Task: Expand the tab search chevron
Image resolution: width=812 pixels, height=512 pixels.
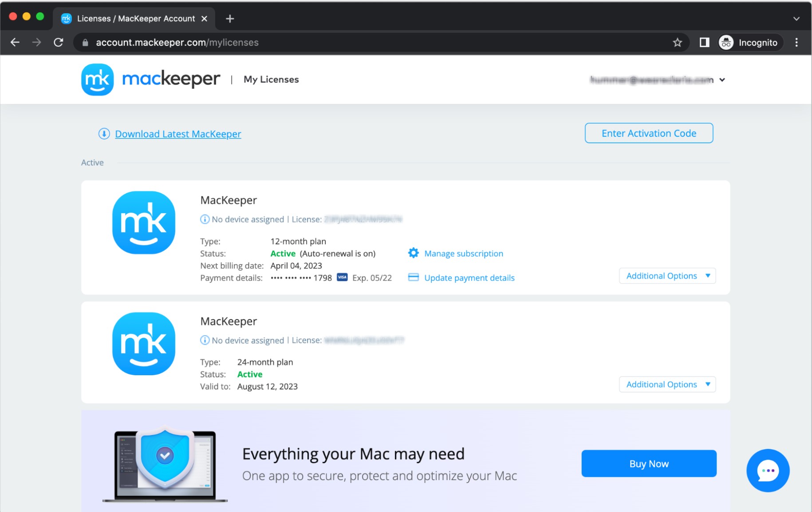Action: click(796, 19)
